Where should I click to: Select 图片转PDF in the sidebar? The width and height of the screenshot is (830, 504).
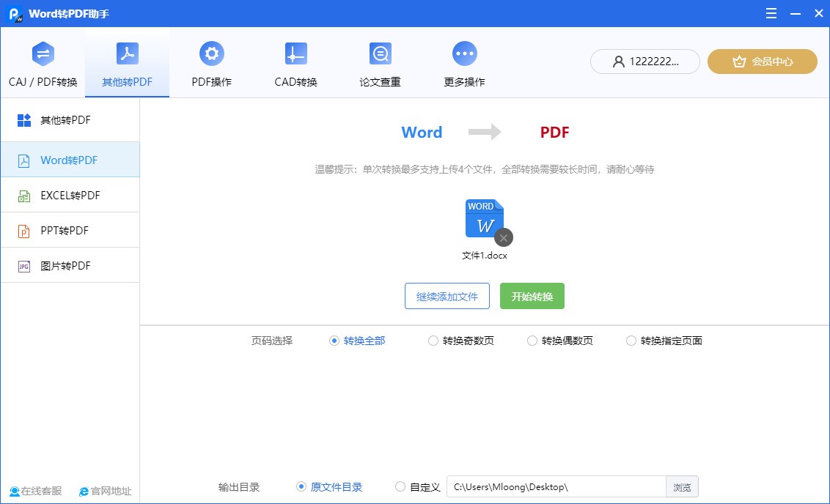tap(70, 265)
